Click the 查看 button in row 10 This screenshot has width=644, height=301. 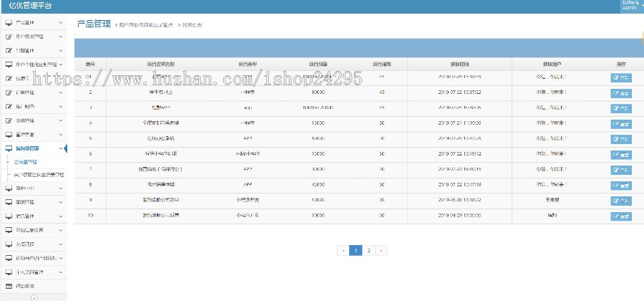[621, 216]
